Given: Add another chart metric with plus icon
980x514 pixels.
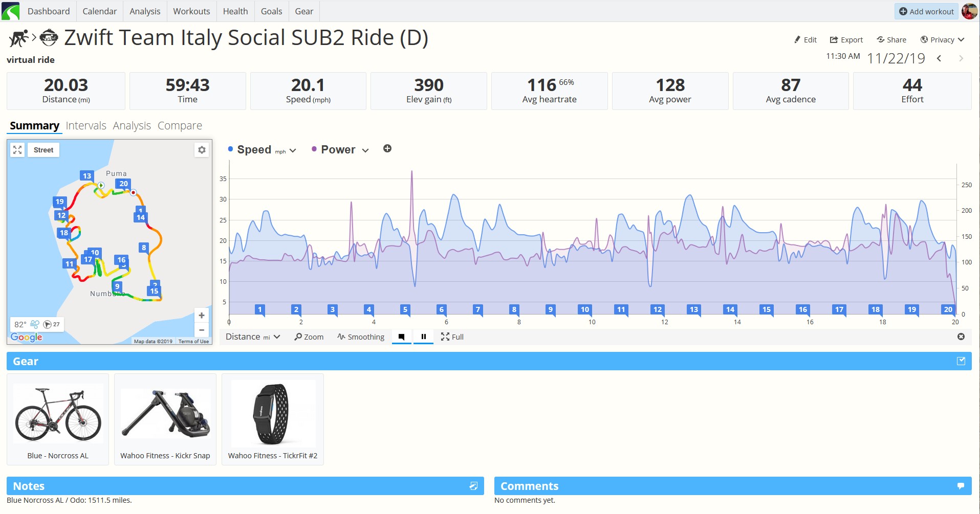Looking at the screenshot, I should tap(387, 148).
